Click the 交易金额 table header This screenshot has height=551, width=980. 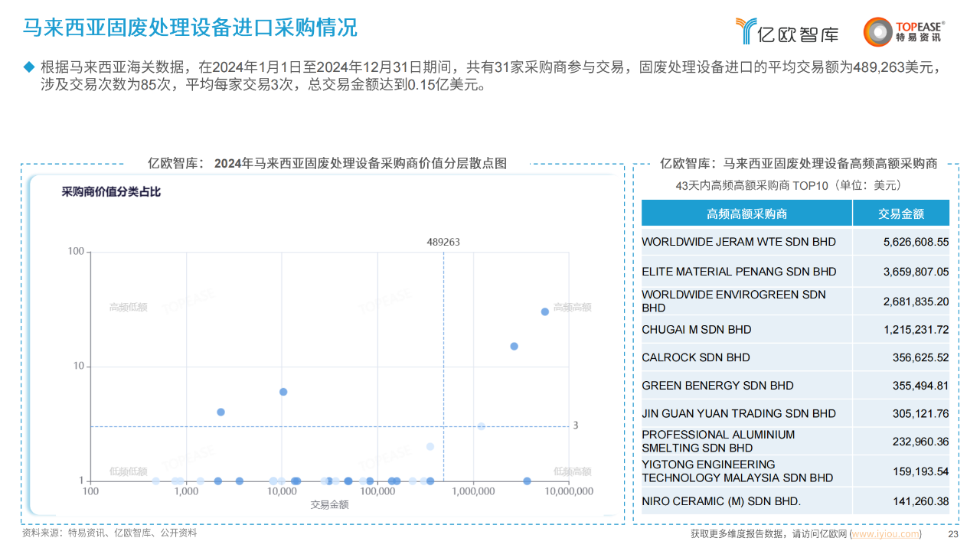(x=901, y=214)
